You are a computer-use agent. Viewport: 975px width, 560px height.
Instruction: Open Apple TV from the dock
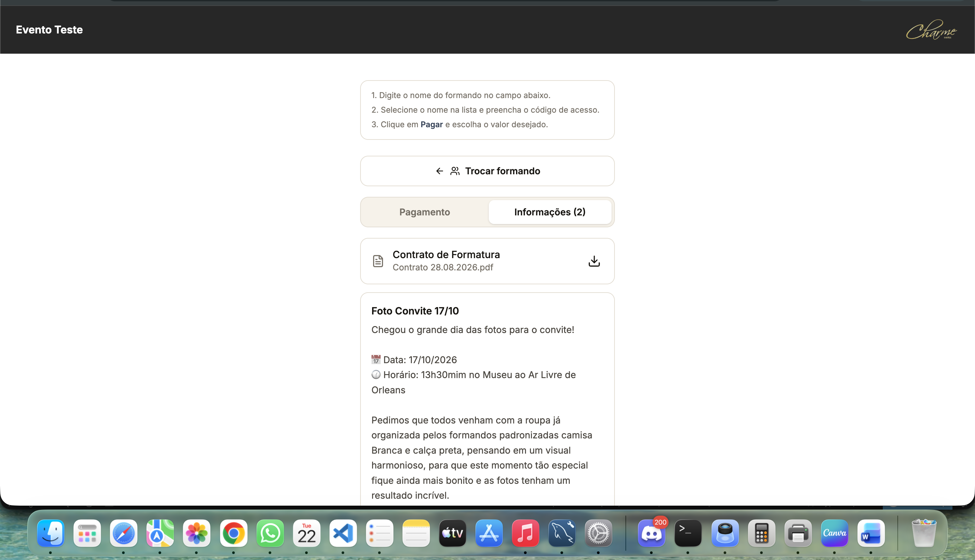(x=453, y=533)
